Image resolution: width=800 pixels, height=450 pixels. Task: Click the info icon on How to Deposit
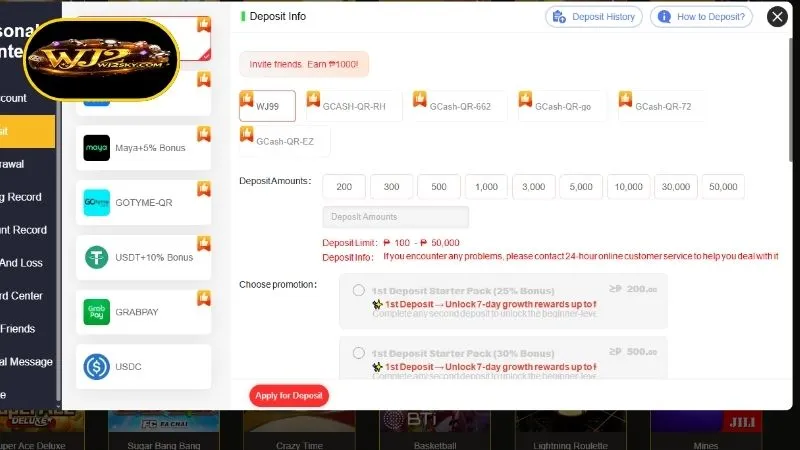664,17
